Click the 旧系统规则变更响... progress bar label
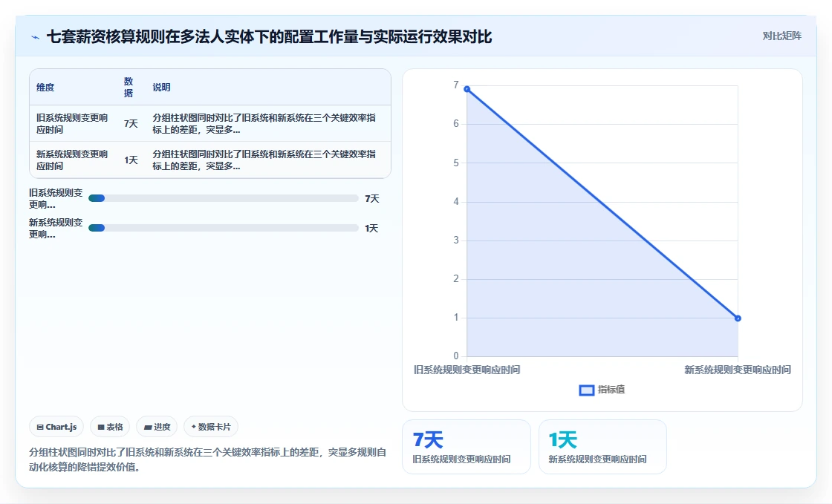This screenshot has width=832, height=504. coord(56,199)
